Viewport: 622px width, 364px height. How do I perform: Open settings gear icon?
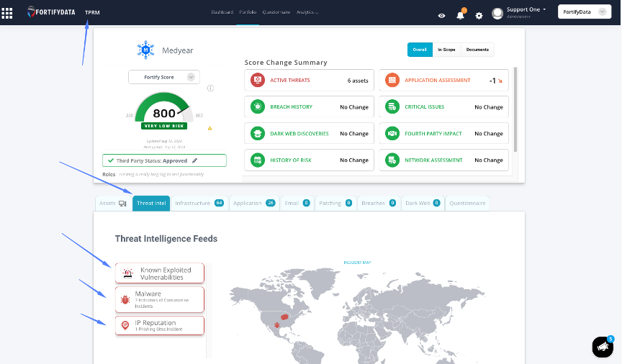pyautogui.click(x=479, y=15)
